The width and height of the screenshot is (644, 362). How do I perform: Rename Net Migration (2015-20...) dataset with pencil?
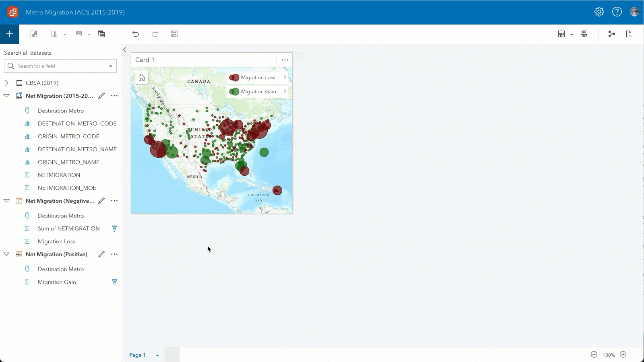[x=101, y=96]
